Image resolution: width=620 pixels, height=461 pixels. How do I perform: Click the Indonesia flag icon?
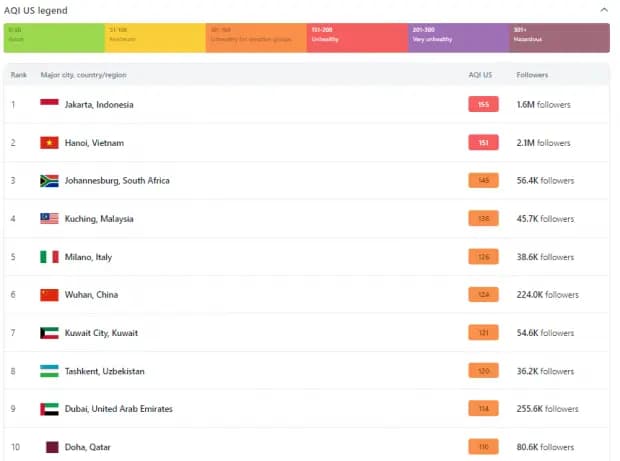coord(49,104)
